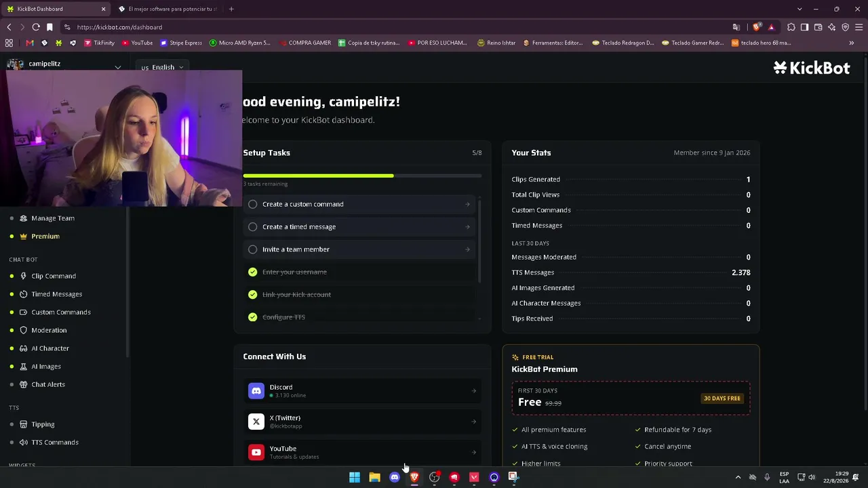Check the Create a custom command task circle
The height and width of the screenshot is (488, 868).
click(x=253, y=204)
